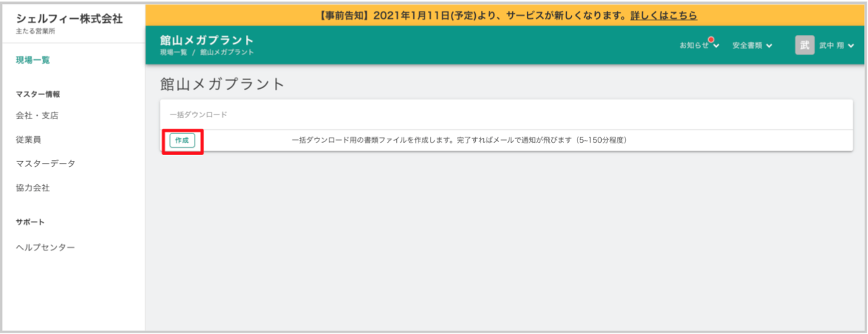Go to 会社・支店 in the sidebar

click(x=37, y=115)
